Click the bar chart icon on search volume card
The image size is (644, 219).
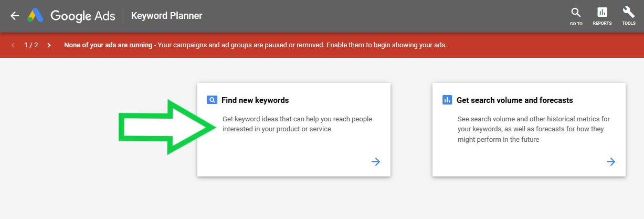(447, 100)
